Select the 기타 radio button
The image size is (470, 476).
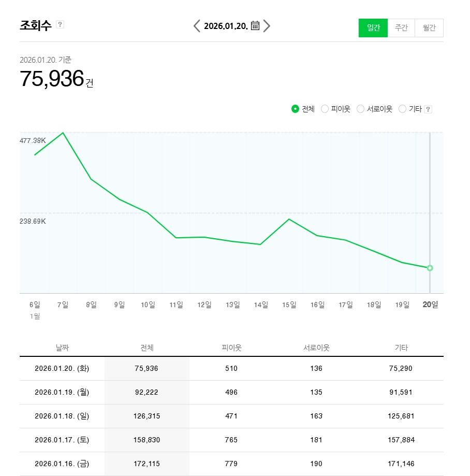click(x=402, y=109)
